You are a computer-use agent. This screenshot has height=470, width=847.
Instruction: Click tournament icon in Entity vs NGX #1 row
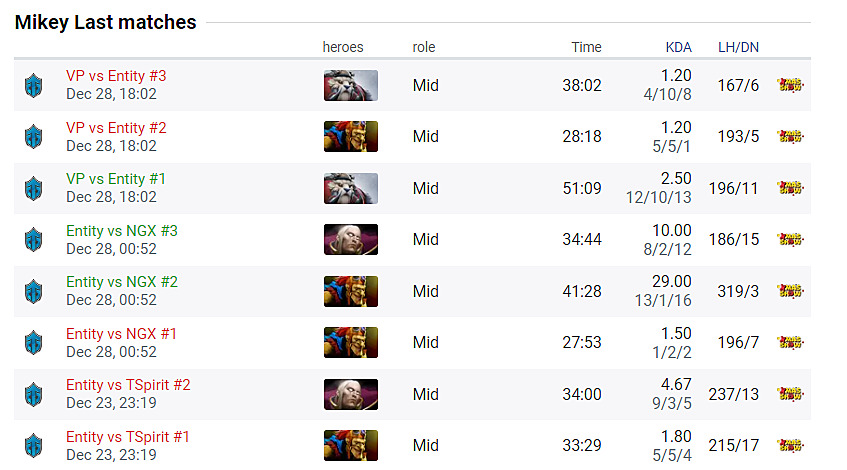(790, 343)
